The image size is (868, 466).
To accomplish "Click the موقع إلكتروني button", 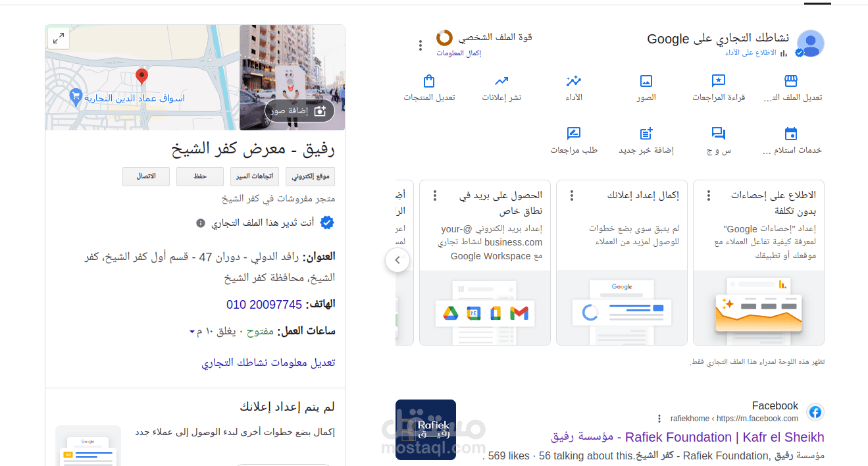I will pos(309,176).
